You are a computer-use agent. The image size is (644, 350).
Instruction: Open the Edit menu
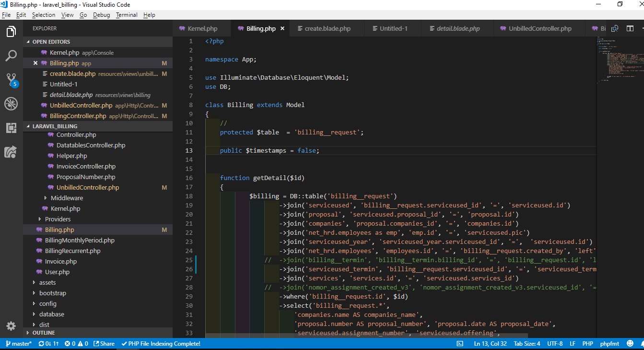pyautogui.click(x=21, y=15)
